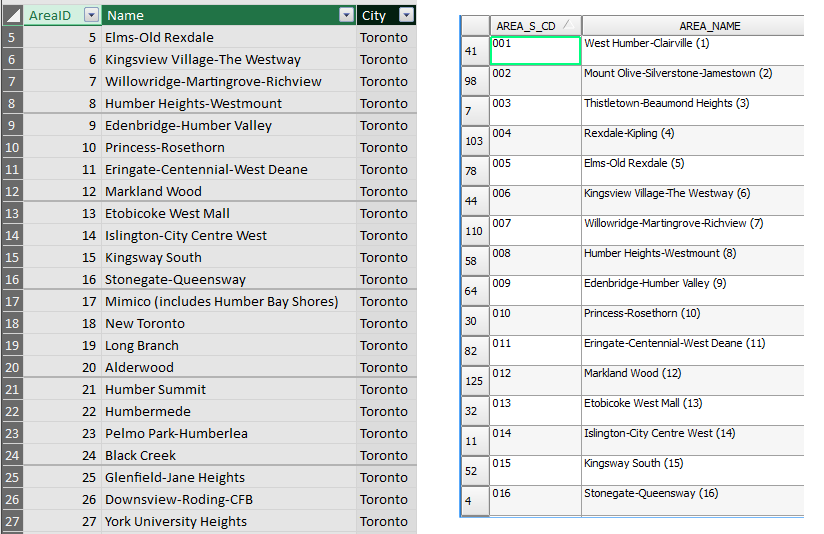824x534 pixels.
Task: Select row header 125 in attribute table
Action: pos(476,381)
